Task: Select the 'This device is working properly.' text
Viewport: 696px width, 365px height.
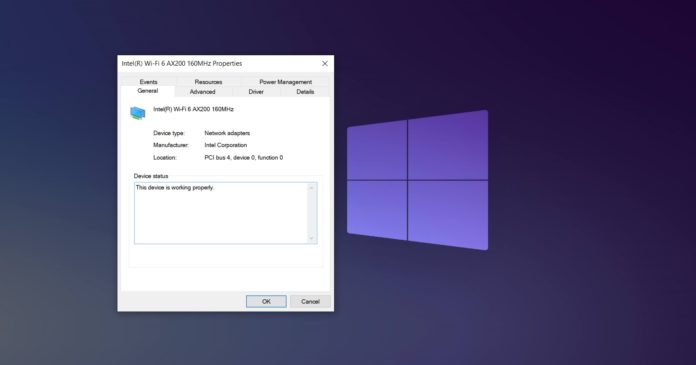Action: coord(175,187)
